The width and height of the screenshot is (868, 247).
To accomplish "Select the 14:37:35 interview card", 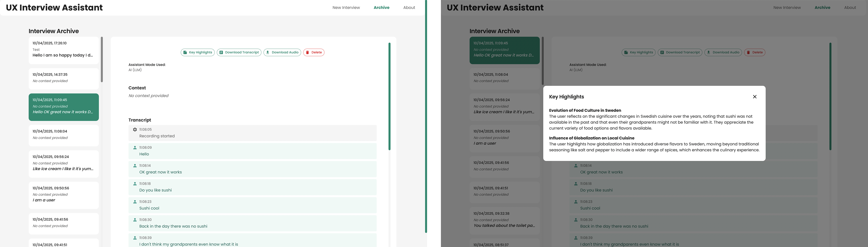I will click(x=64, y=79).
